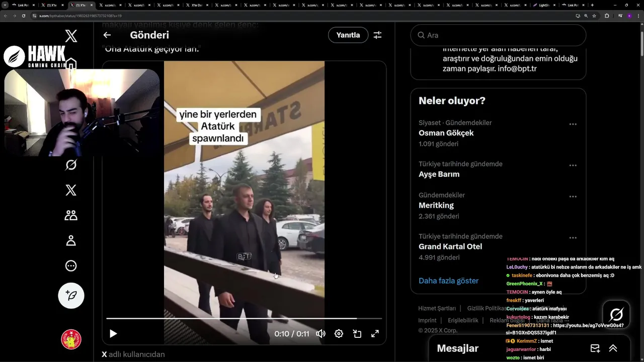Open the browser extensions puzzle icon

click(x=607, y=16)
